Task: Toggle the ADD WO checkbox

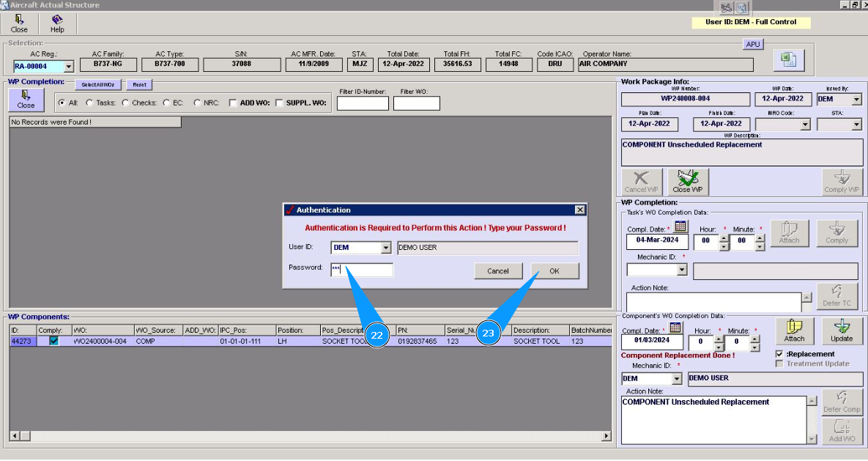Action: (232, 103)
